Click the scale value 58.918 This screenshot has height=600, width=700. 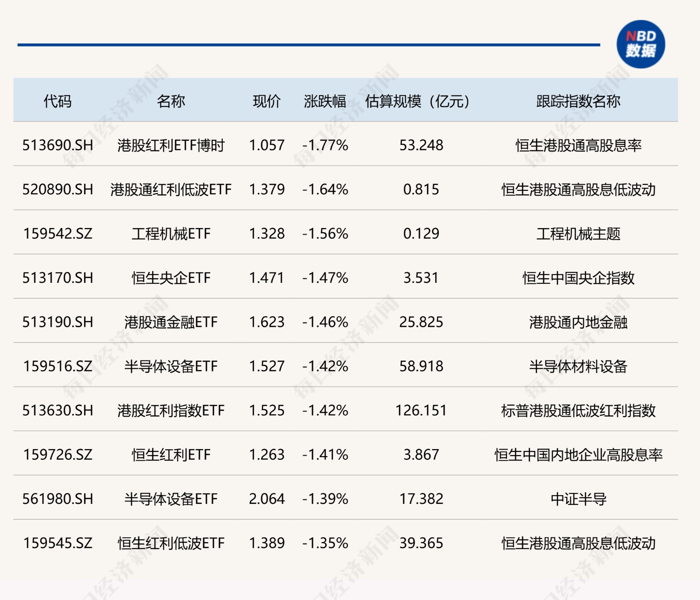coord(421,367)
